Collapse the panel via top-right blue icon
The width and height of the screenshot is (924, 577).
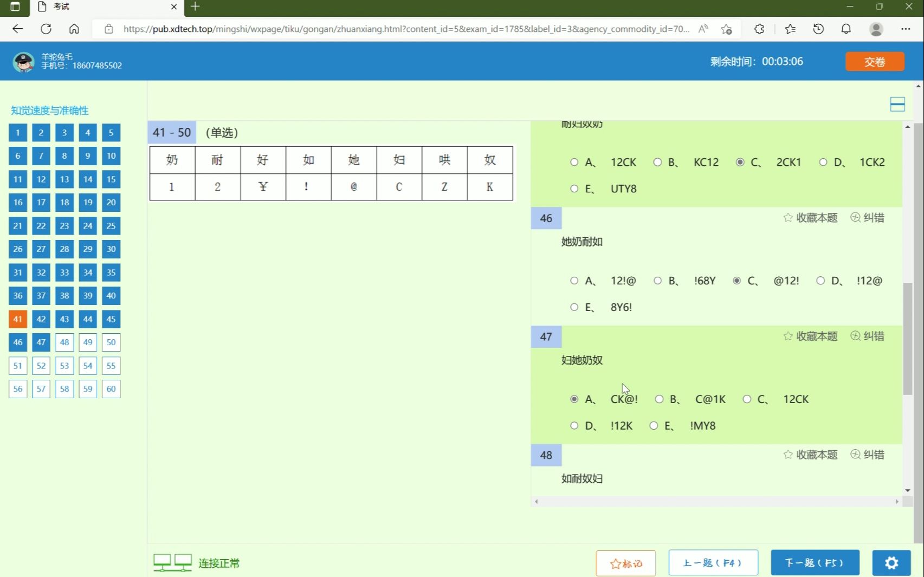point(897,103)
